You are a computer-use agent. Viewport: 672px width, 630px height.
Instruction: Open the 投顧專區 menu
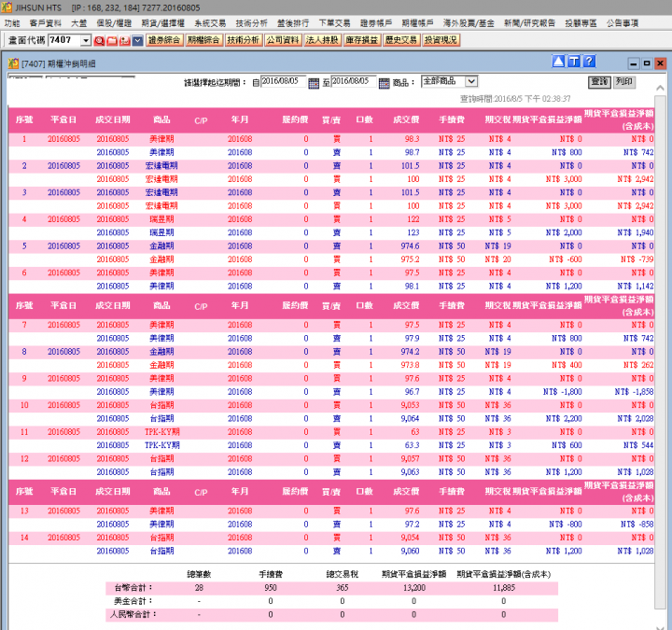tap(581, 23)
